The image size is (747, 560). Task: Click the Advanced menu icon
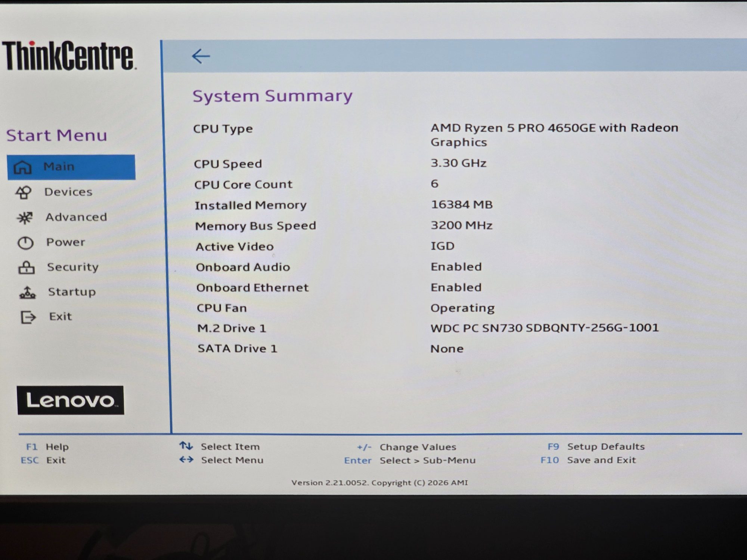25,218
